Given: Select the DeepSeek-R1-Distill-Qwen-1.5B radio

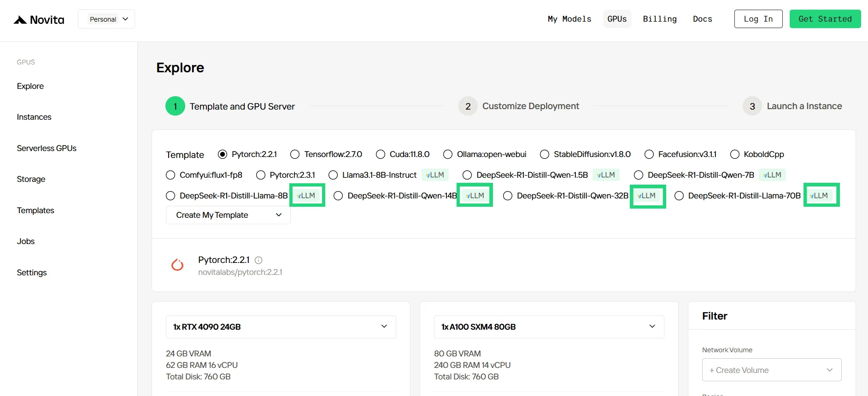Looking at the screenshot, I should (x=467, y=175).
